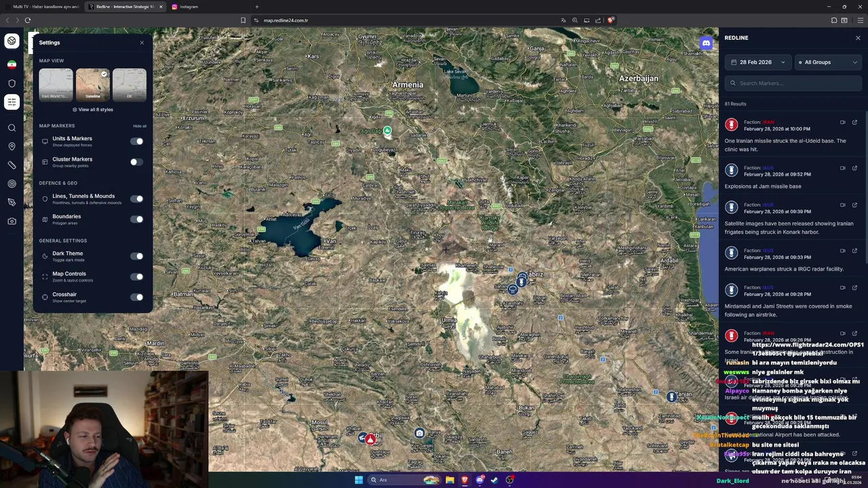The width and height of the screenshot is (868, 488).
Task: Enable Cluster Markers switch
Action: pos(137,162)
